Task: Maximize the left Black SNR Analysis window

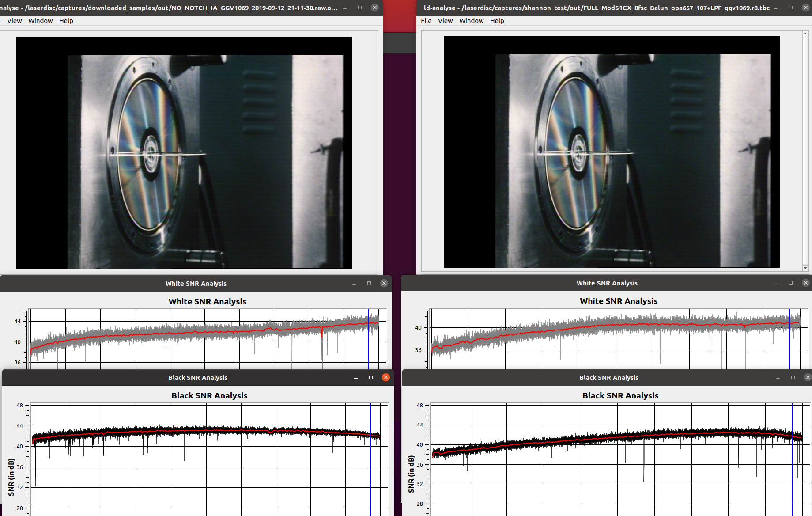Action: coord(370,377)
